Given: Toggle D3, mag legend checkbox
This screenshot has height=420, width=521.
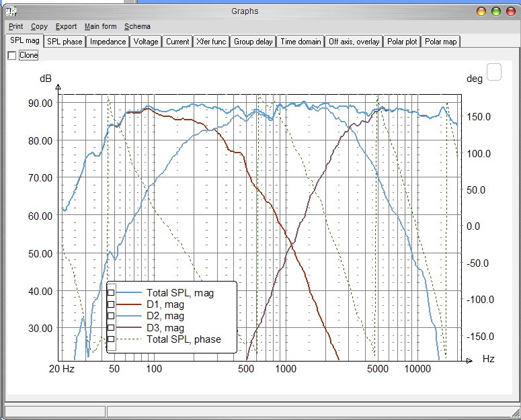Looking at the screenshot, I should point(111,327).
